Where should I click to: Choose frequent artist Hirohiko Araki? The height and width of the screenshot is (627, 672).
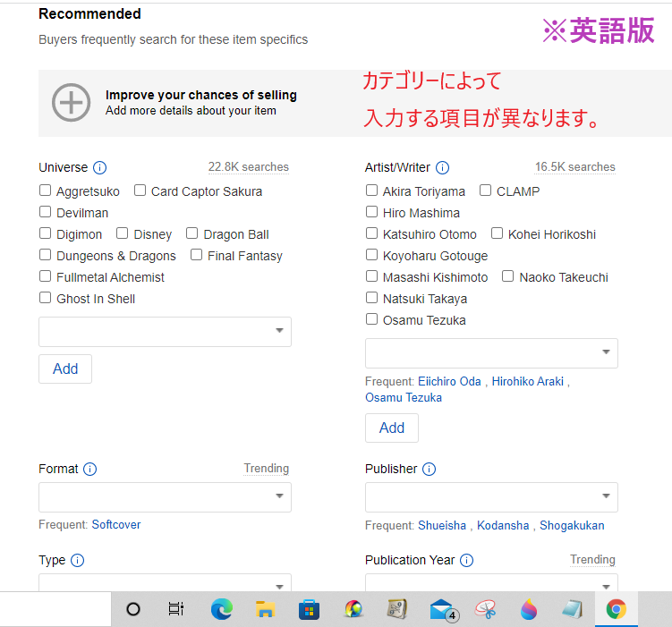pyautogui.click(x=528, y=381)
